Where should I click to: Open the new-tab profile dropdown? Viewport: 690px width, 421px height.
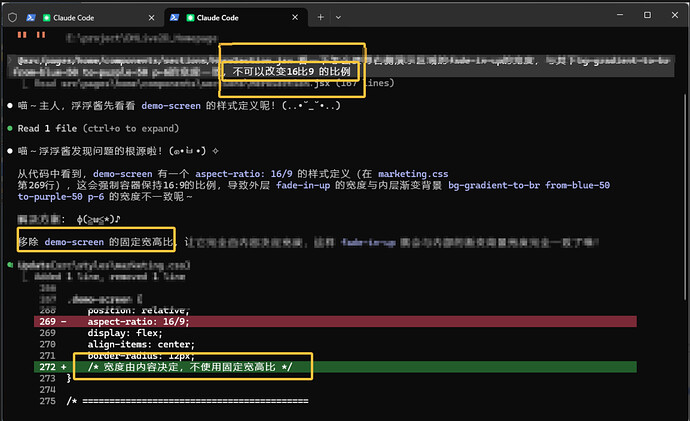coord(338,17)
